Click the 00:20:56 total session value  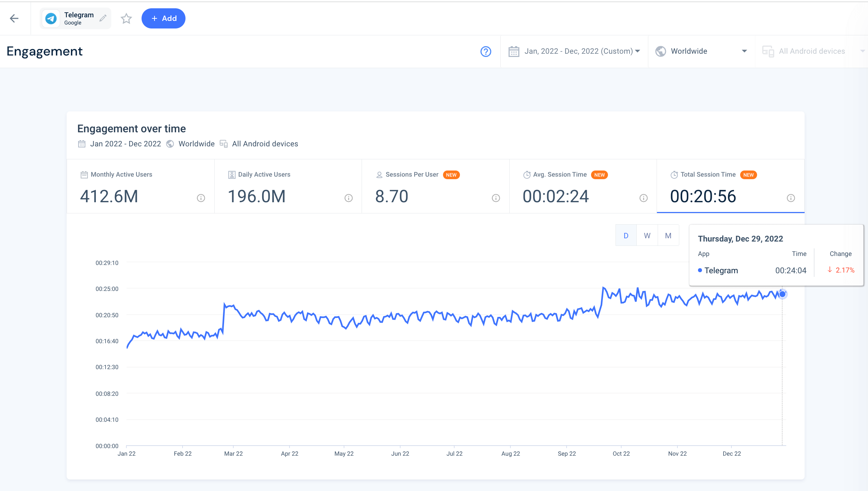703,196
